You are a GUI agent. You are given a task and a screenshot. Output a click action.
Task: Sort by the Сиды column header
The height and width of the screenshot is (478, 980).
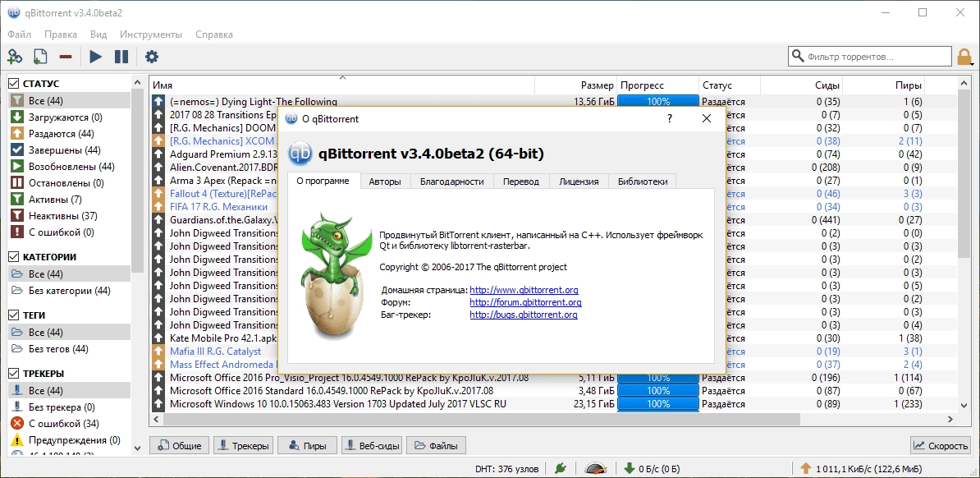click(x=802, y=85)
